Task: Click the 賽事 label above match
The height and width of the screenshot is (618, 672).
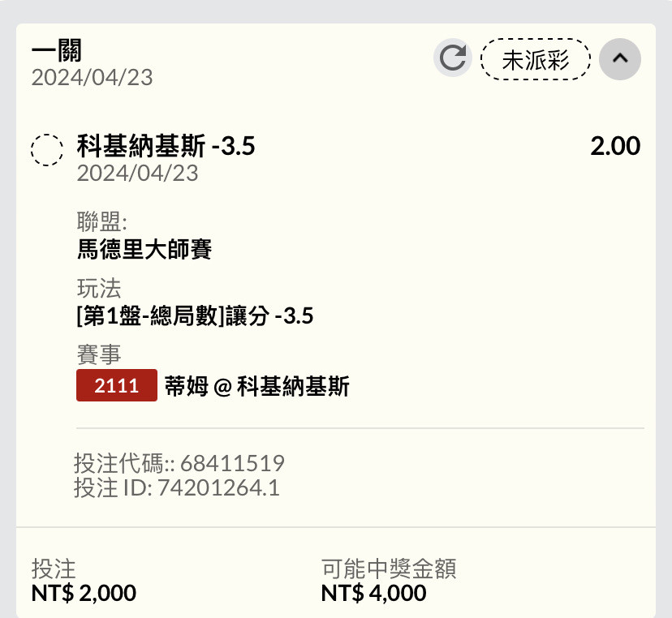Action: 99,354
